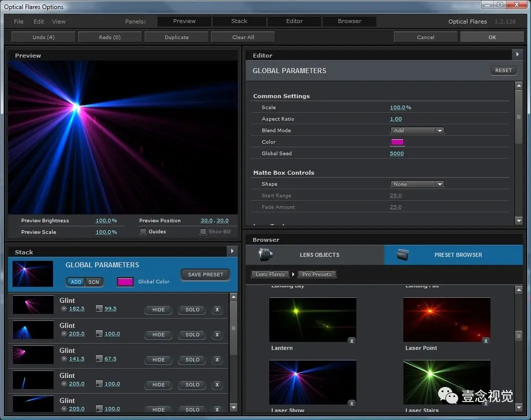Image resolution: width=531 pixels, height=420 pixels.
Task: Toggle the Show BG checkbox
Action: [203, 232]
